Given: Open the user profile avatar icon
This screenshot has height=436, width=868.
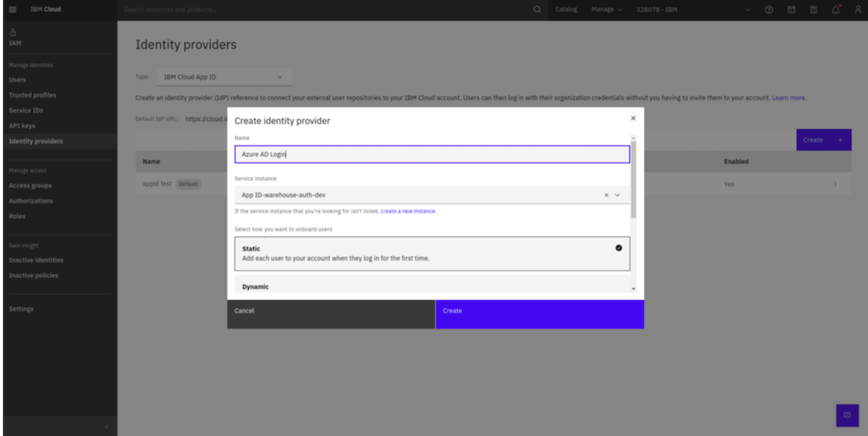Looking at the screenshot, I should (858, 9).
